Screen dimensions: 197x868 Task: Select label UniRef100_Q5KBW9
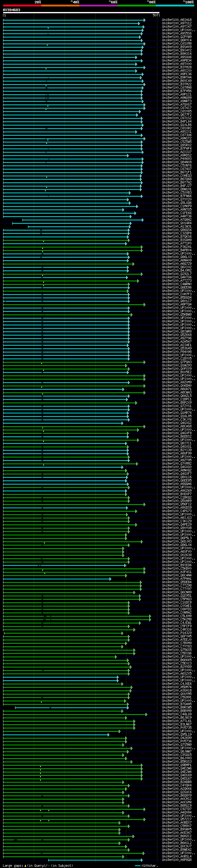point(177,315)
